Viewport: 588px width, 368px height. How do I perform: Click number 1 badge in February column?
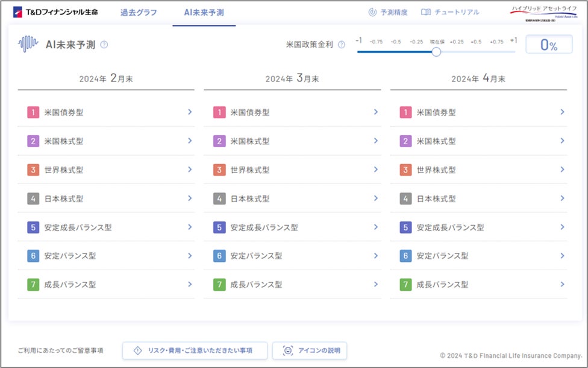(33, 112)
